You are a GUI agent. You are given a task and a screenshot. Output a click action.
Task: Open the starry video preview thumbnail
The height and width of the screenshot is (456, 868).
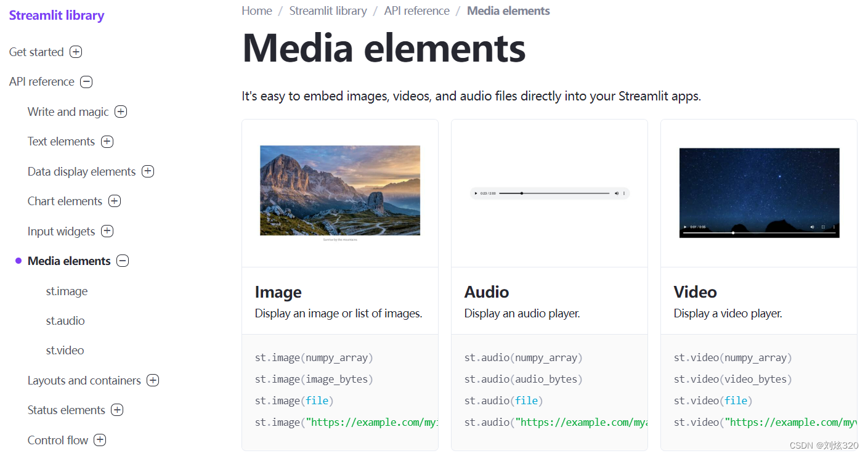point(760,193)
